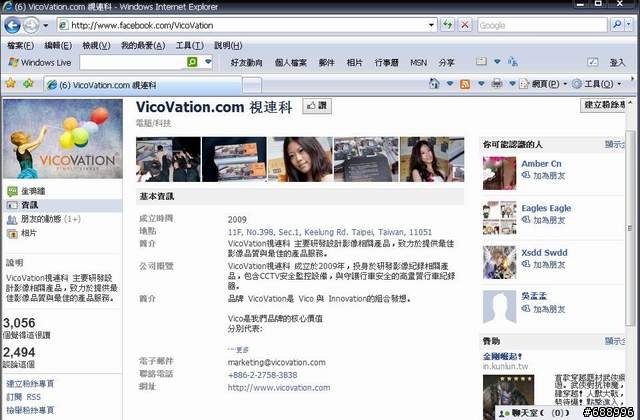The image size is (640, 420).
Task: Click the Windows Live mail envelope icon
Action: pyautogui.click(x=481, y=62)
